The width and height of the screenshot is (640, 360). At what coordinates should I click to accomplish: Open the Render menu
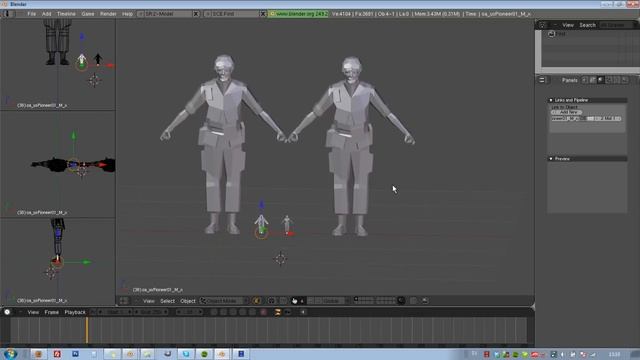108,14
